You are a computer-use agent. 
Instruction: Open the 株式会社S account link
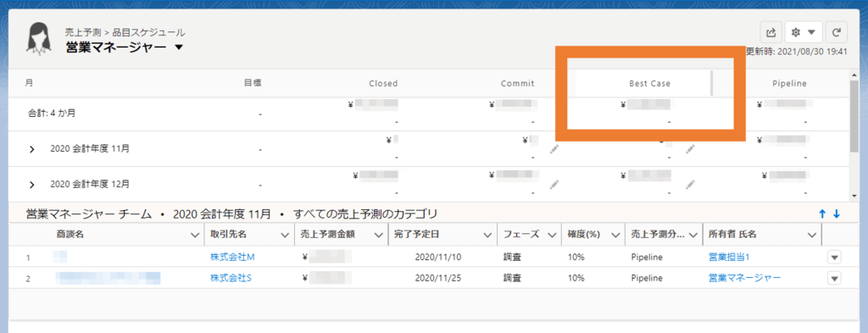pyautogui.click(x=231, y=278)
